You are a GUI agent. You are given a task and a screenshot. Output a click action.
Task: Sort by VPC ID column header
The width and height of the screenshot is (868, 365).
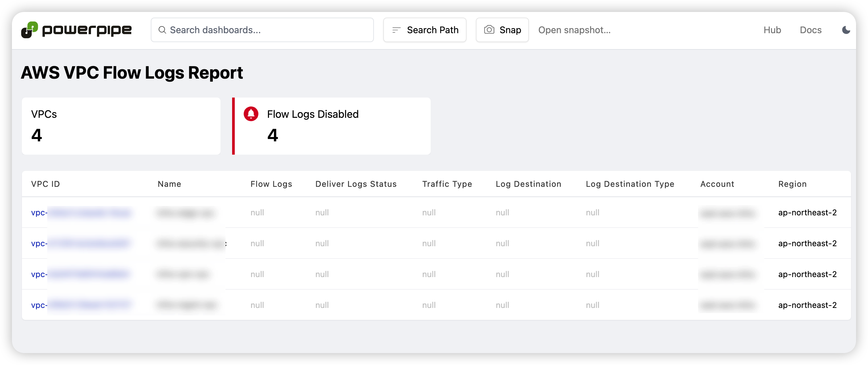click(x=45, y=184)
